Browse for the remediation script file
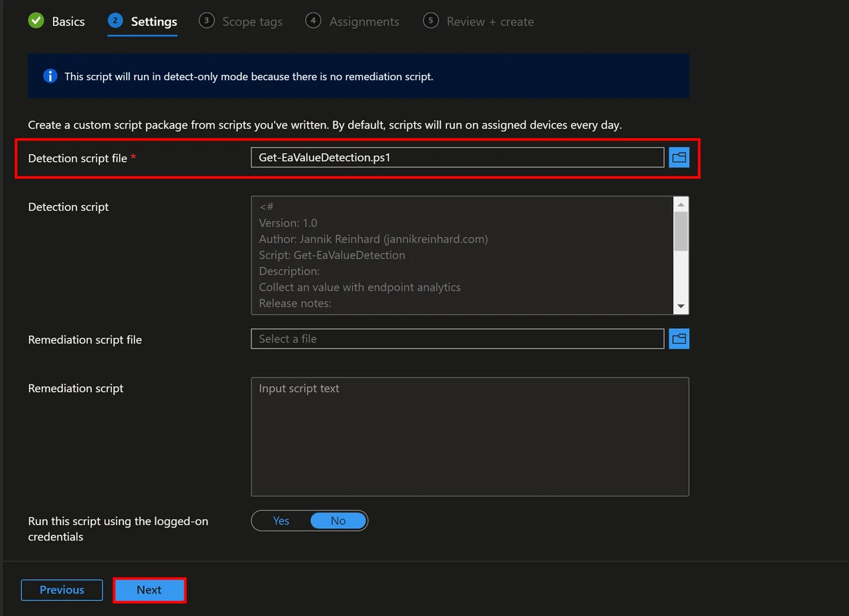 679,339
